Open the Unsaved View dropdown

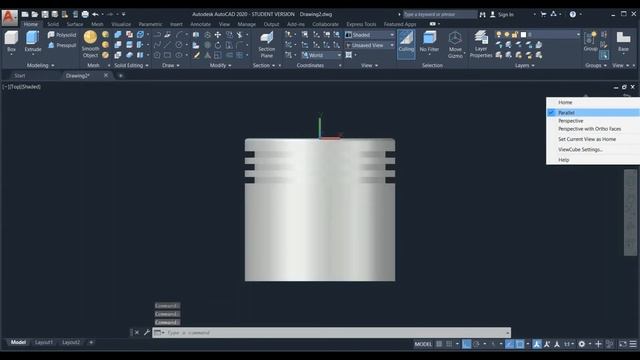[x=370, y=45]
